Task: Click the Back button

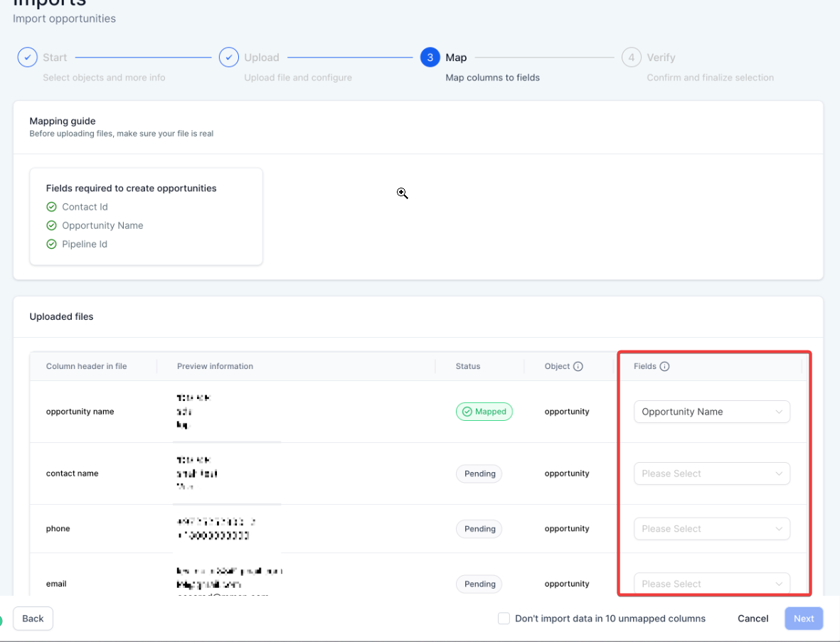Action: [33, 619]
